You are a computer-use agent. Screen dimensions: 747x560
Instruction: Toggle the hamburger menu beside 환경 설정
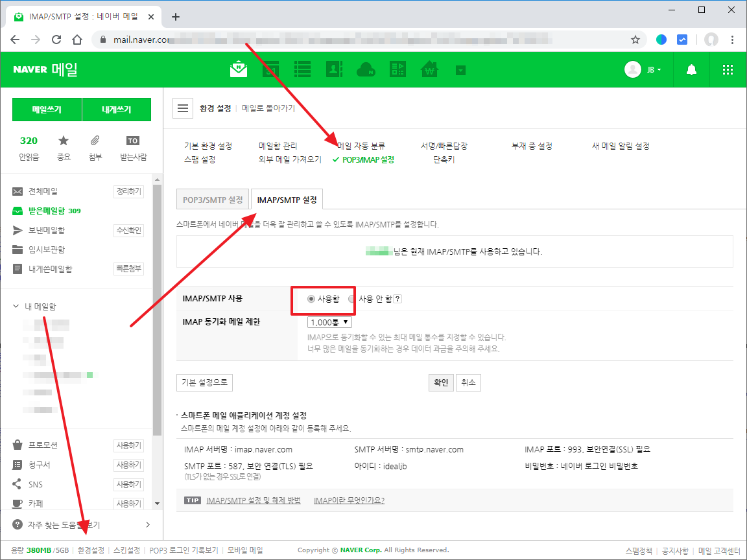183,108
